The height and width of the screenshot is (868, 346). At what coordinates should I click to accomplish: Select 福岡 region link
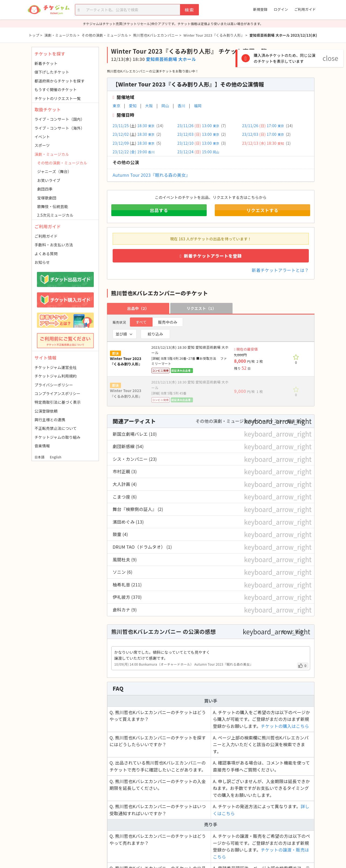click(198, 106)
